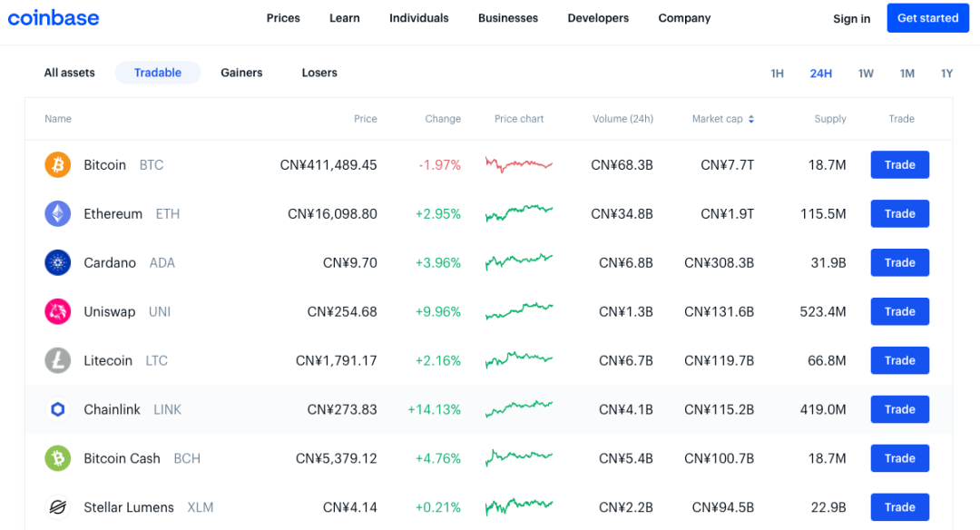Select the 1Y time range

pyautogui.click(x=946, y=74)
